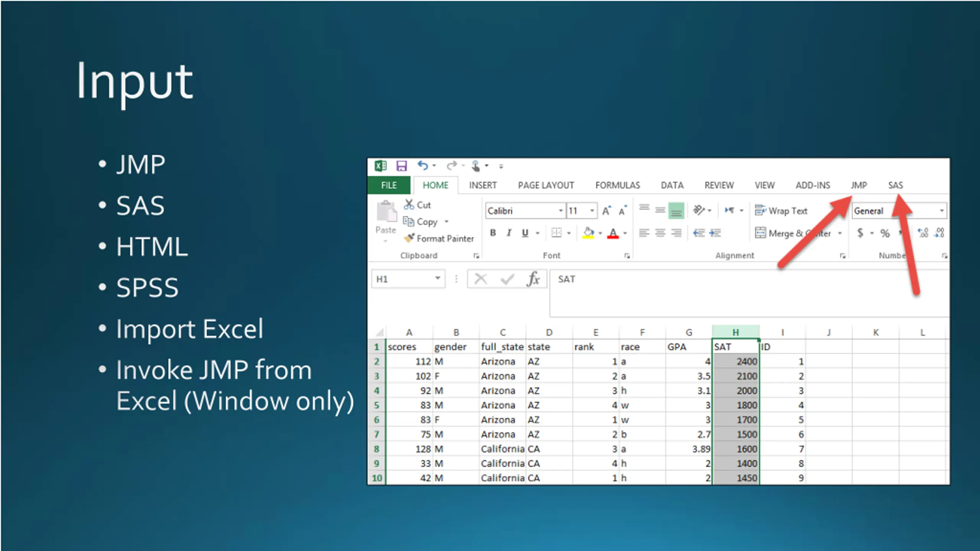Click the Excel application icon
The width and height of the screenshot is (980, 551).
point(381,166)
